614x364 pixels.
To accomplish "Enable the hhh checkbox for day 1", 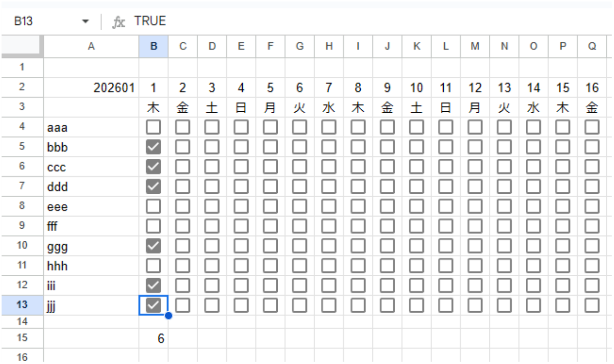I will pyautogui.click(x=153, y=266).
